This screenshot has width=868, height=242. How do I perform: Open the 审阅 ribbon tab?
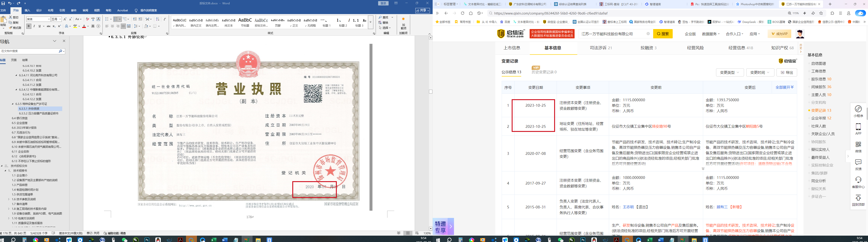(85, 10)
